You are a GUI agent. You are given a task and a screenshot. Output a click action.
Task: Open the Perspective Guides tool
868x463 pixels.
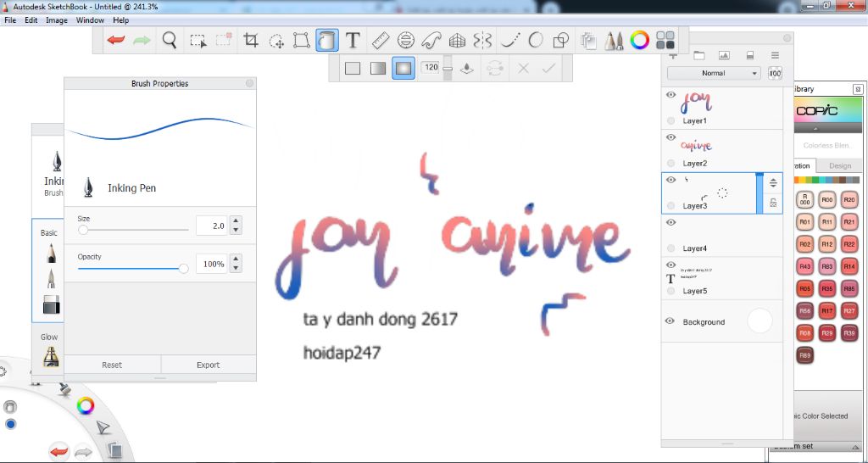457,41
